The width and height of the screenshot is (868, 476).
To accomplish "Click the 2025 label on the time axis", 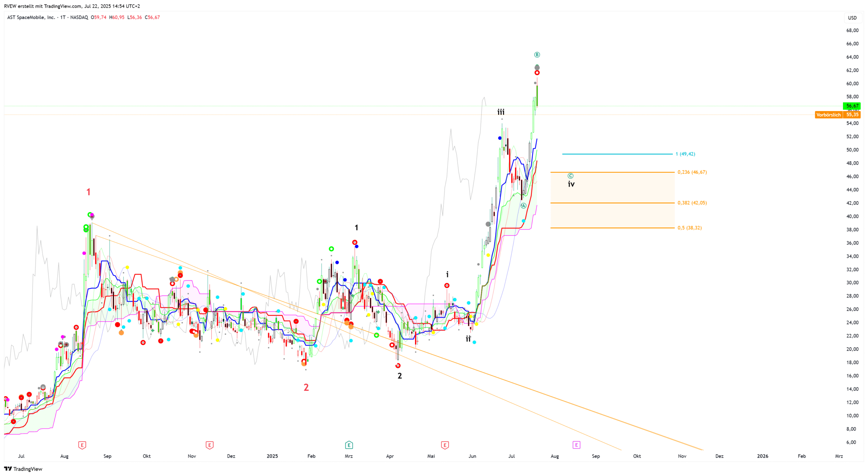I will point(272,456).
